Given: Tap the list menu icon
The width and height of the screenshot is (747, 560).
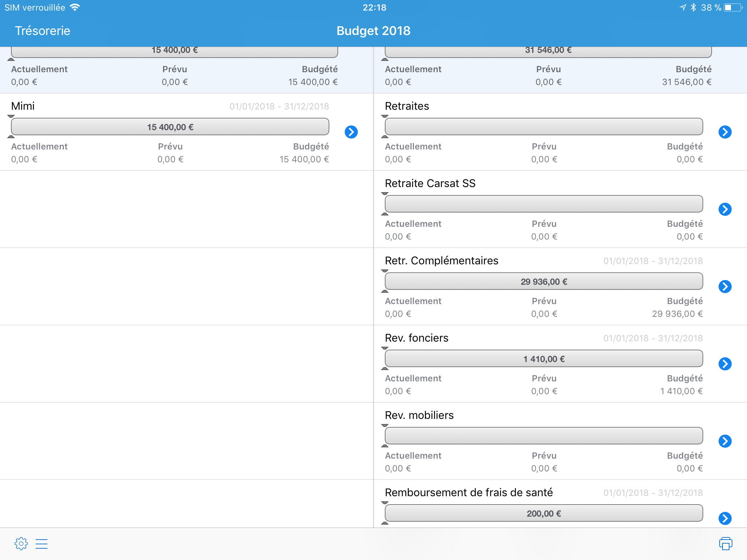Looking at the screenshot, I should point(42,544).
